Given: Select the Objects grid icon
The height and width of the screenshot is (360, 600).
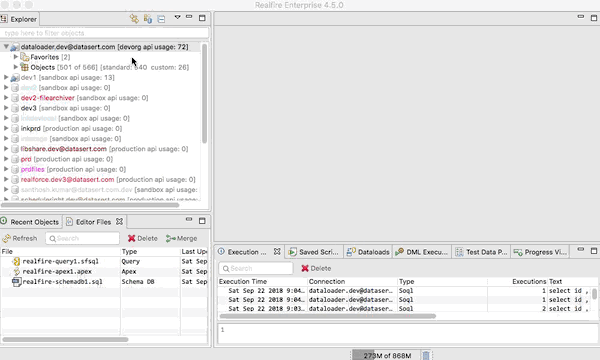Looking at the screenshot, I should click(x=24, y=67).
